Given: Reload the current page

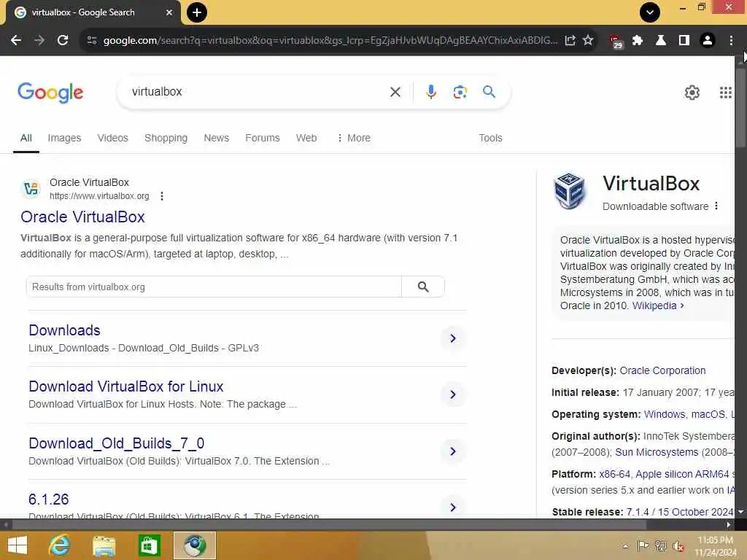Looking at the screenshot, I should click(x=63, y=41).
